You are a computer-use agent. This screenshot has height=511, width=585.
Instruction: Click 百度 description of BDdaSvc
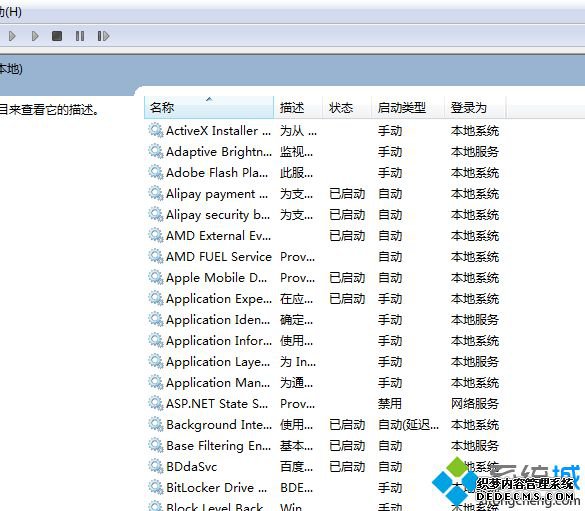[297, 467]
